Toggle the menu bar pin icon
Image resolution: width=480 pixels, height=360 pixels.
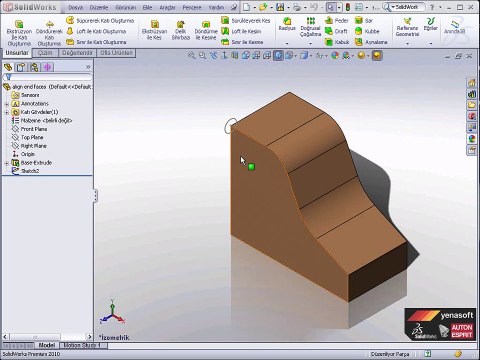tap(234, 7)
